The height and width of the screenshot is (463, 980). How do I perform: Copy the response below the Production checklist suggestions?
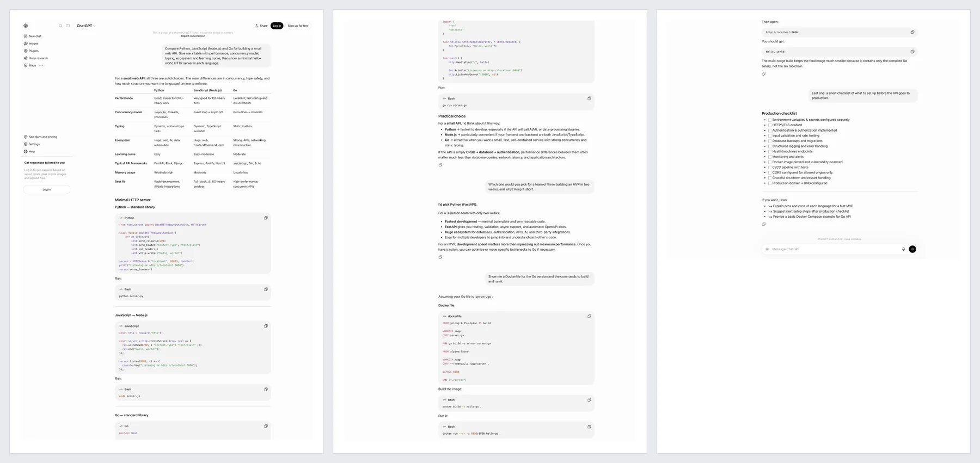click(x=764, y=224)
